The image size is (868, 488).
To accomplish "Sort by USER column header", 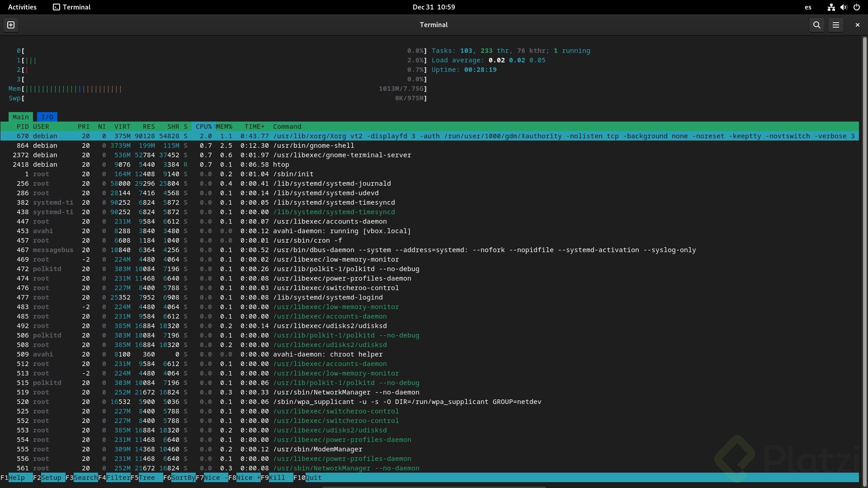I will (41, 127).
